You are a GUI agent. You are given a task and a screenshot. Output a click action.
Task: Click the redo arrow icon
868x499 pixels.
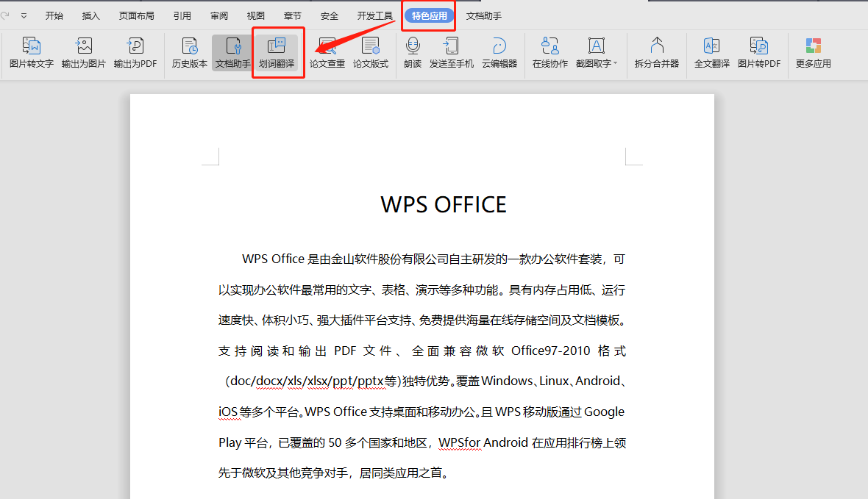point(5,15)
